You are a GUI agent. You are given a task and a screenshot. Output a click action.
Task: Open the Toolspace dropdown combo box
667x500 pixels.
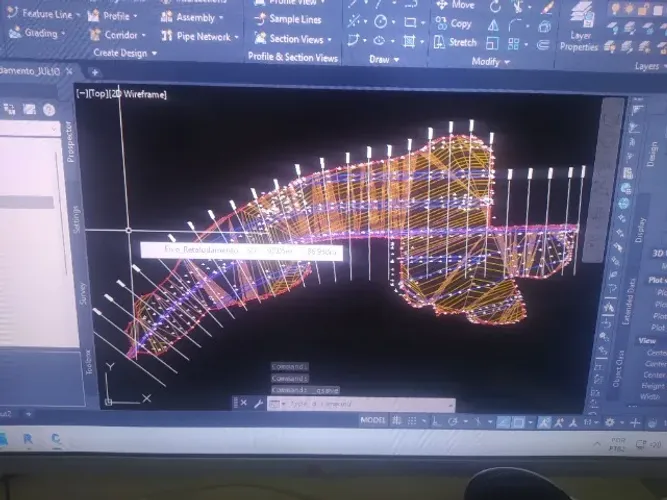[29, 129]
